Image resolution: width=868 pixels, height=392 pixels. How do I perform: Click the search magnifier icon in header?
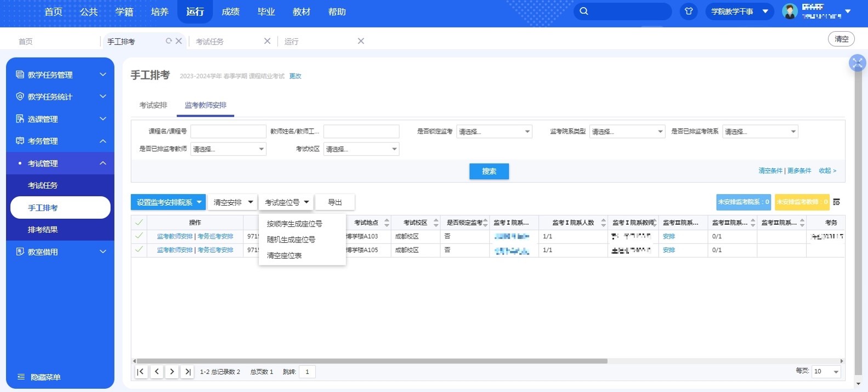tap(584, 11)
